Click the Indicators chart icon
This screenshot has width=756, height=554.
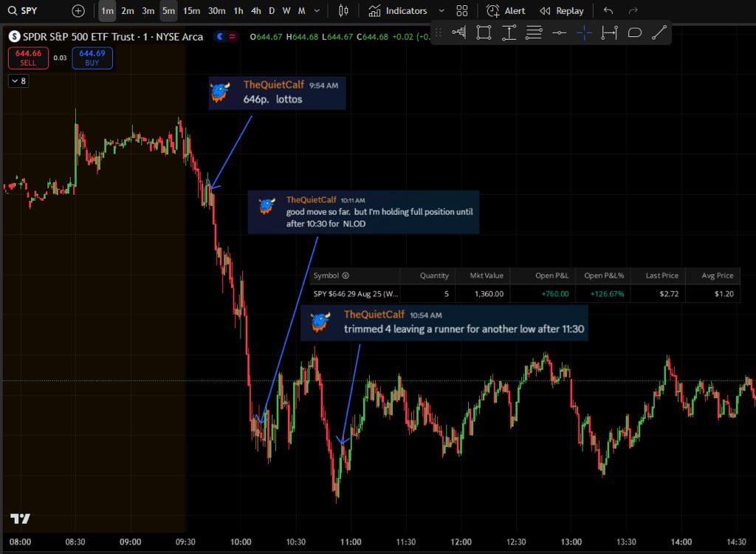(x=374, y=10)
